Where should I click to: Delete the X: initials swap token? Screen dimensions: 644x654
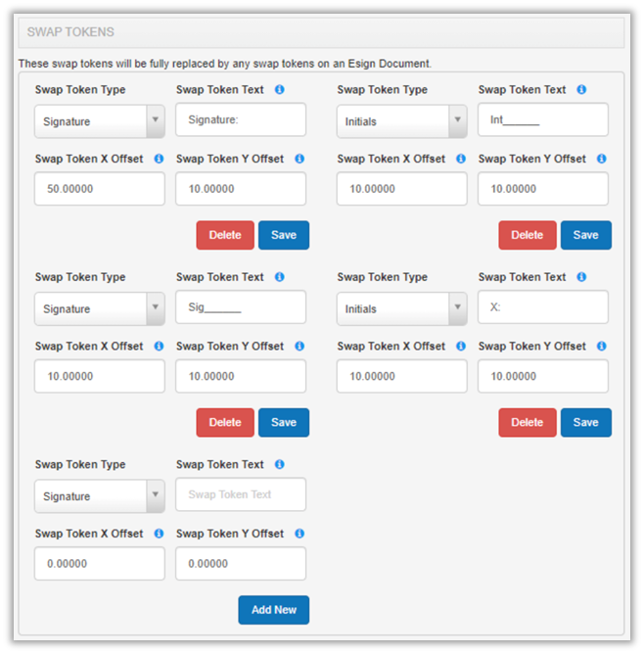pyautogui.click(x=527, y=423)
